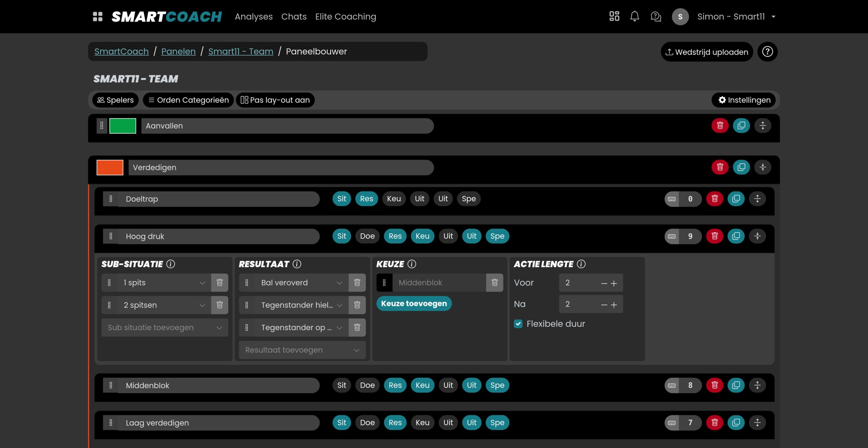Toggle the Sit tag on Doeltrap
Screen dimensions: 868x448
click(x=342, y=199)
